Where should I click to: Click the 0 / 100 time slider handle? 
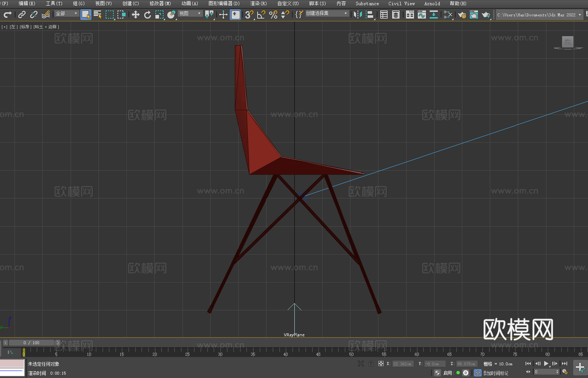(x=32, y=343)
